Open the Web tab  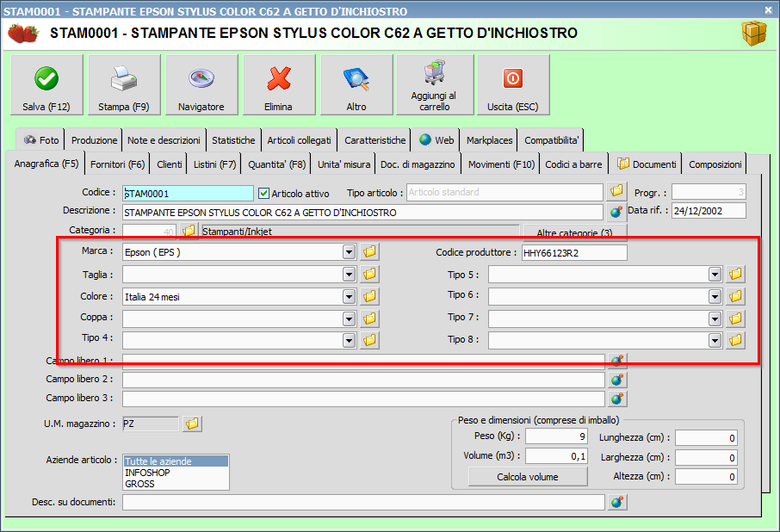pyautogui.click(x=436, y=140)
